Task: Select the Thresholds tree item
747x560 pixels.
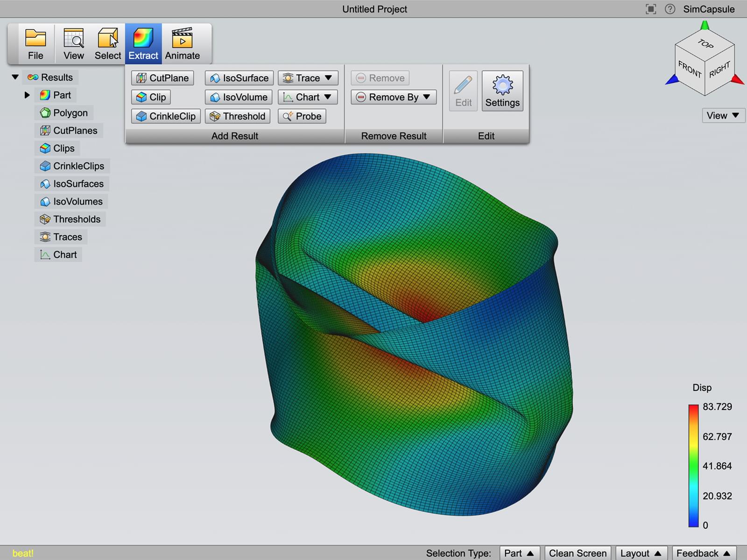Action: click(x=70, y=219)
